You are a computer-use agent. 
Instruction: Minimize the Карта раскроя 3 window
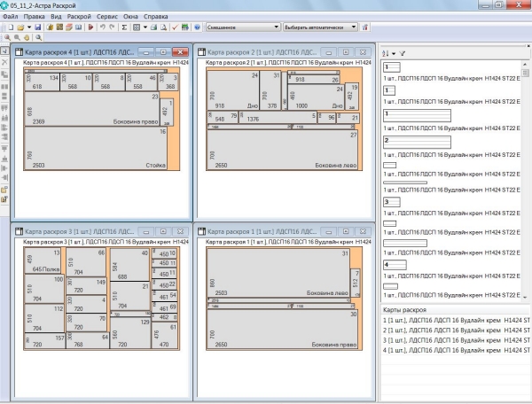(146, 231)
